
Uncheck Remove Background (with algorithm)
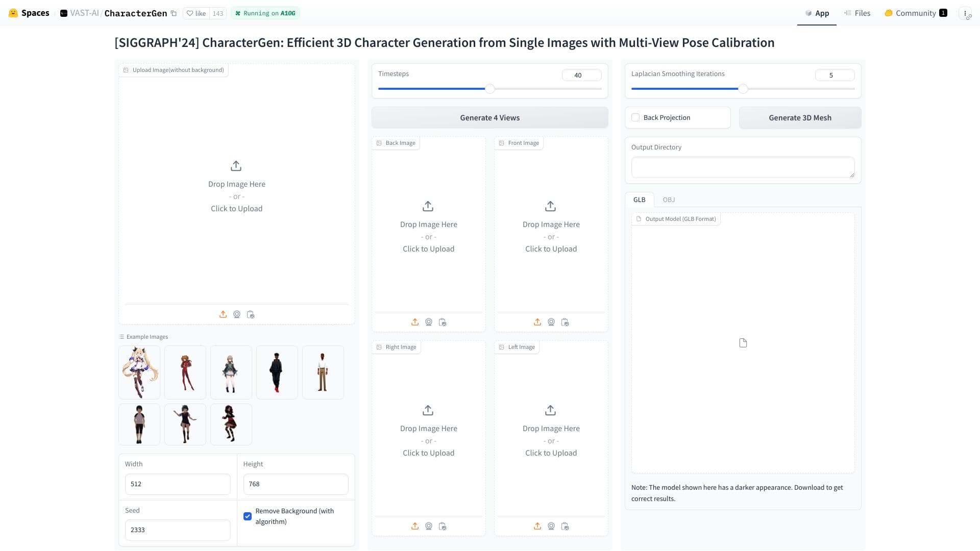[x=248, y=516]
